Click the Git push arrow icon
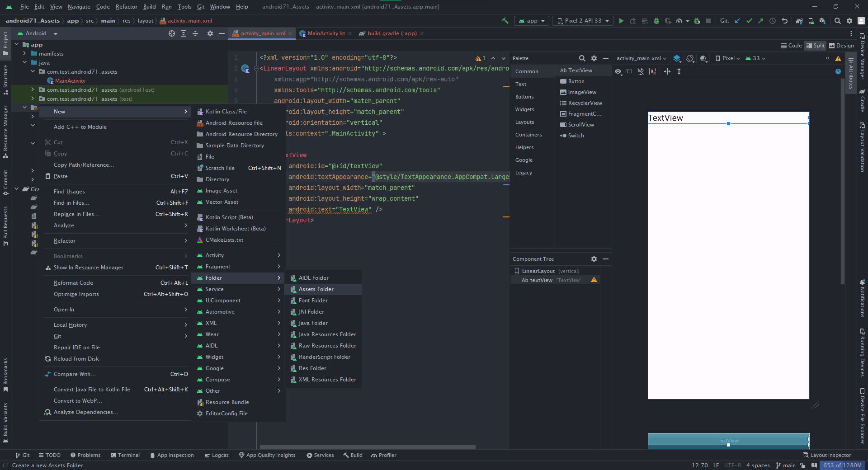868x470 pixels. 761,21
